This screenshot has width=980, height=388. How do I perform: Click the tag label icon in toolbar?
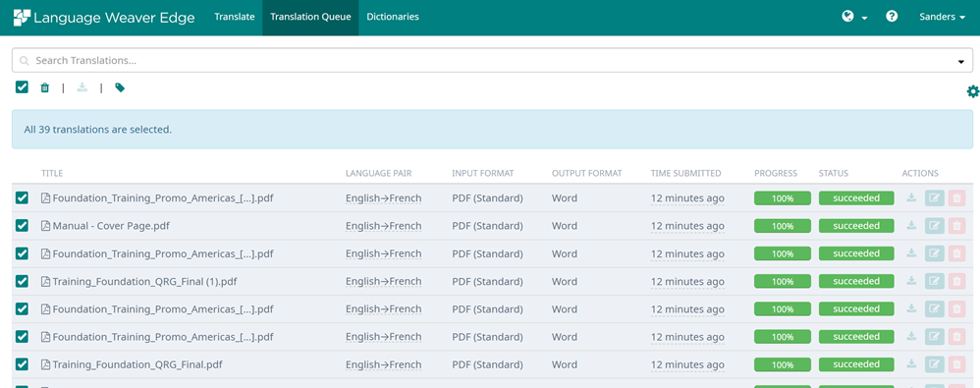(120, 88)
